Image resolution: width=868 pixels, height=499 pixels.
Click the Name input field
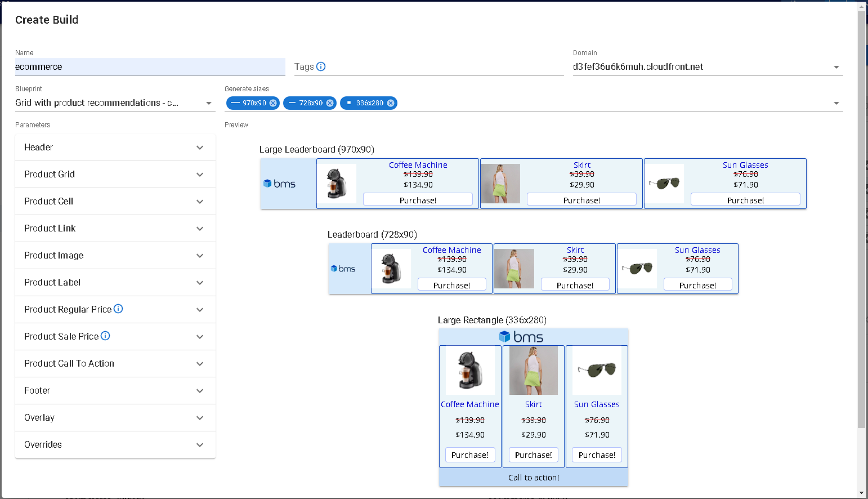[x=150, y=67]
